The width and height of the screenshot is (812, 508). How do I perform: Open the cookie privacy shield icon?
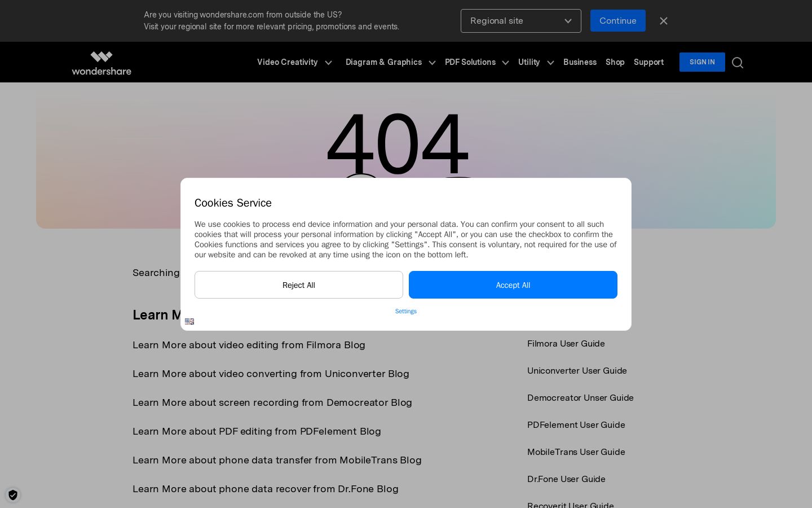13,495
